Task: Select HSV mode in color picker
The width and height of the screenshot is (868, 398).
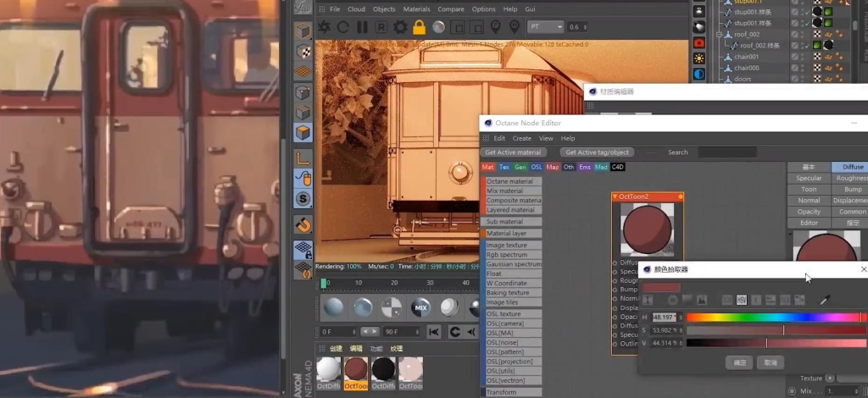Action: (742, 300)
